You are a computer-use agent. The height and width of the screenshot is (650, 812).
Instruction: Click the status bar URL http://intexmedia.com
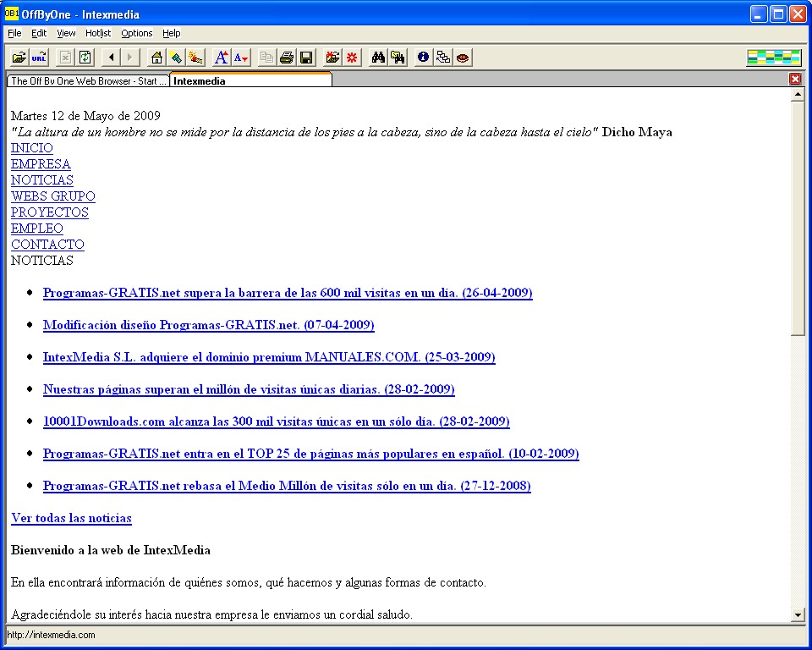coord(51,635)
